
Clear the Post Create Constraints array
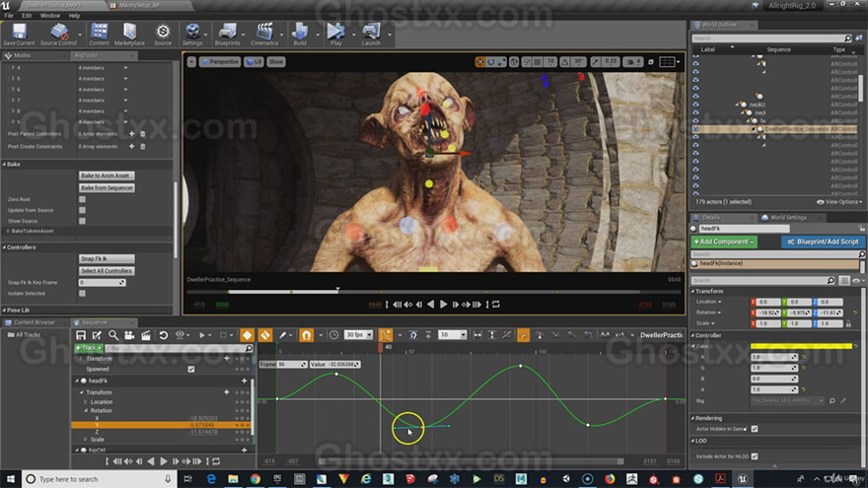click(143, 147)
